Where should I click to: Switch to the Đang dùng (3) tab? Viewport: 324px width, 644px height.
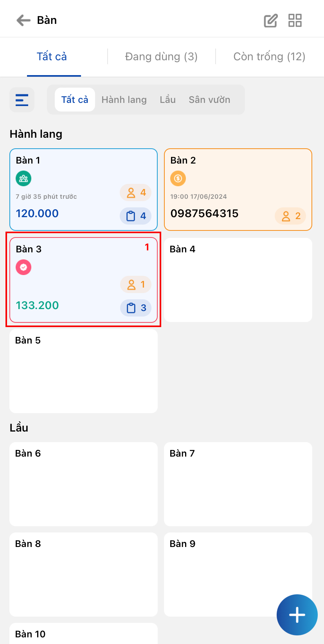(x=161, y=57)
